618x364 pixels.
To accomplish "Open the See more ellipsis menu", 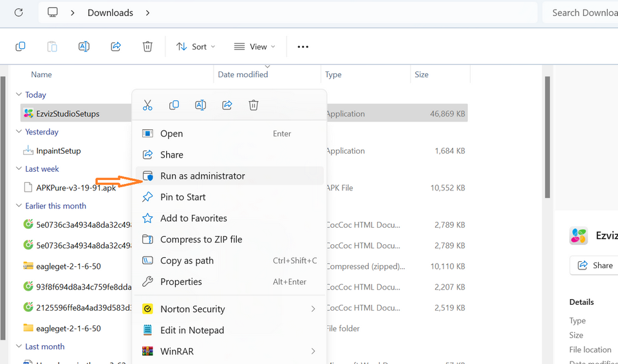I will pyautogui.click(x=303, y=46).
